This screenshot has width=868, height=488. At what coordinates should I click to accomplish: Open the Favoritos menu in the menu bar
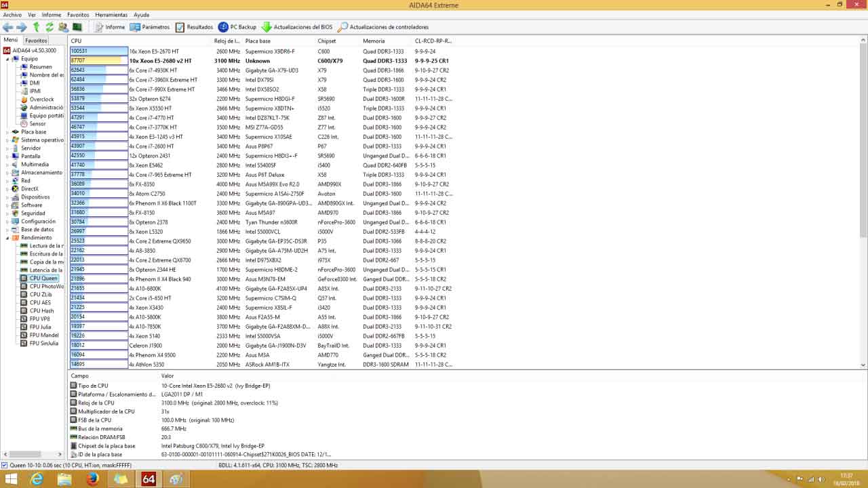78,14
